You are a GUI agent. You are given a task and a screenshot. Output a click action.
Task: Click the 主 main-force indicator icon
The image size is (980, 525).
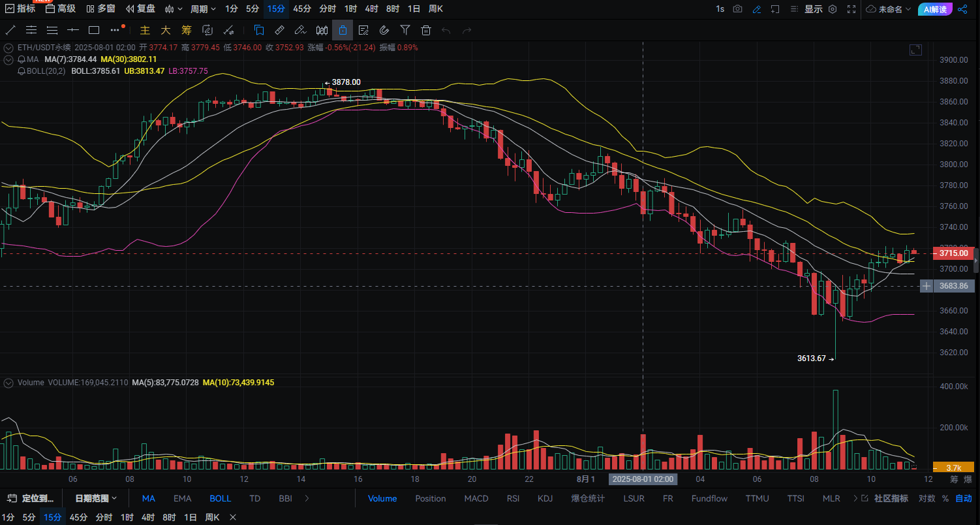(x=145, y=30)
